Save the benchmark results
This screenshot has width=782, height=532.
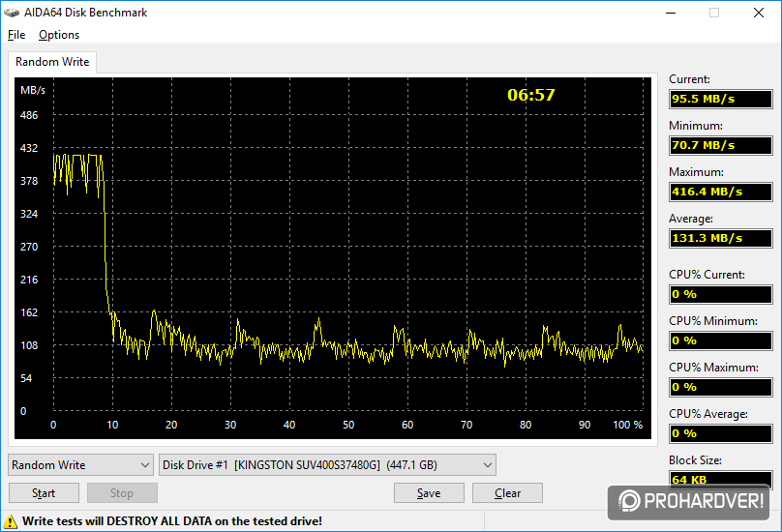(x=429, y=493)
